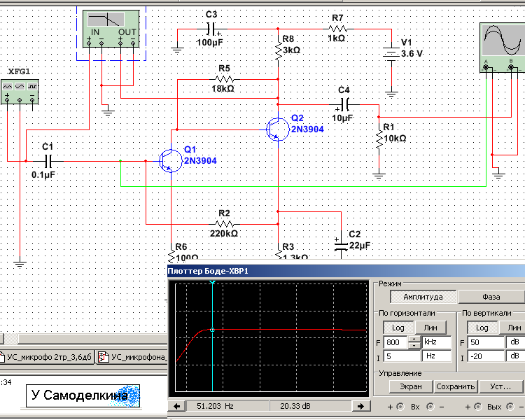Select transistor Q2 2N3904 symbol

pos(276,128)
